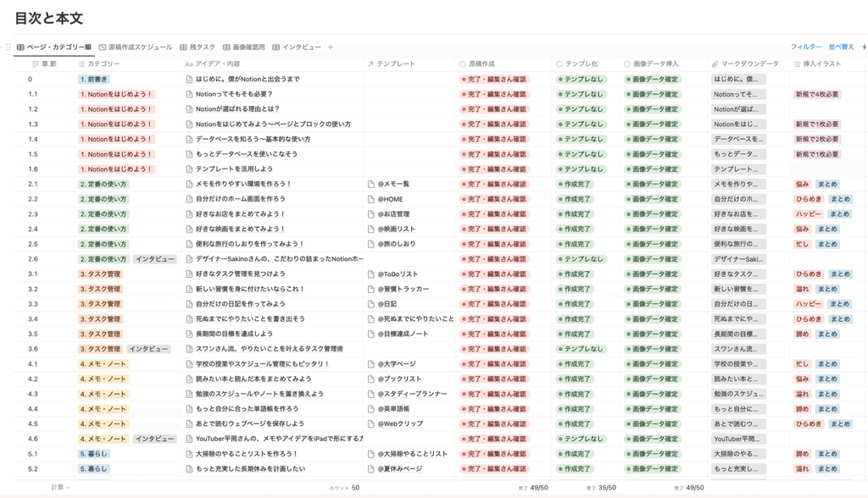Image resolution: width=868 pixels, height=498 pixels.
Task: Click 1. 前書き category tag in row 0
Action: pyautogui.click(x=93, y=79)
